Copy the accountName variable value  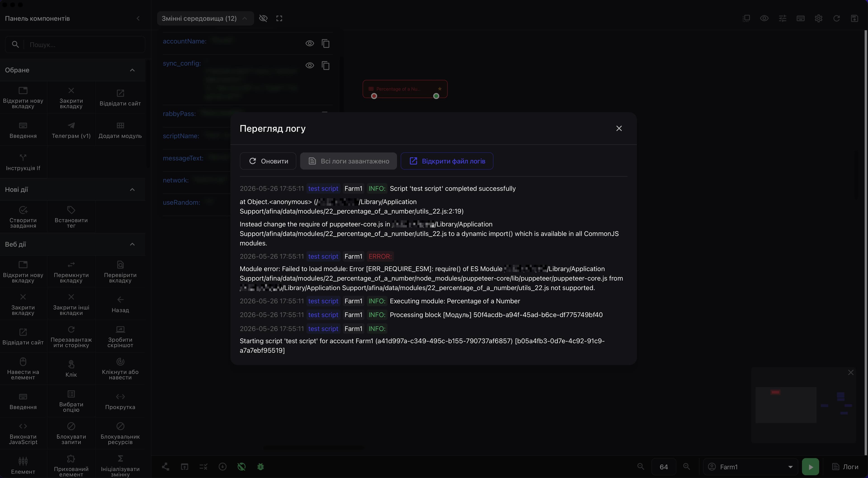325,43
